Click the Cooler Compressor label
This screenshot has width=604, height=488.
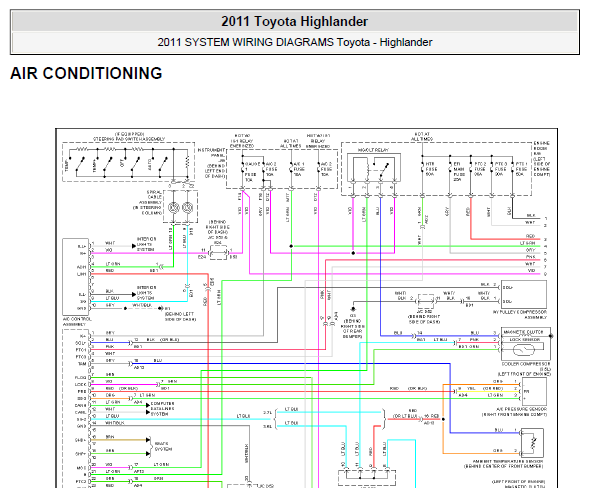[x=526, y=369]
